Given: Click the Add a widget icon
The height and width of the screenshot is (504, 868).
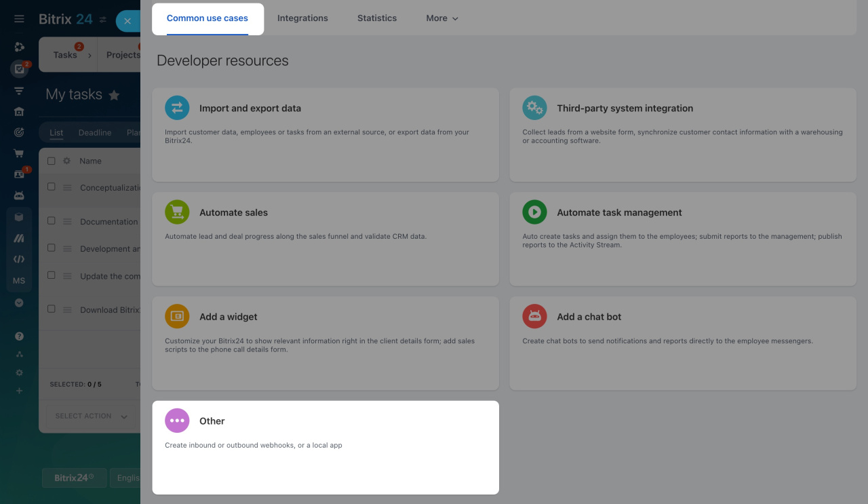Looking at the screenshot, I should 177,317.
